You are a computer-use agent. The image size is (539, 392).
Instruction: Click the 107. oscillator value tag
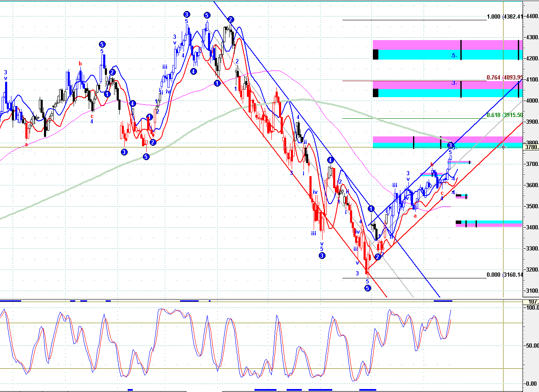(x=531, y=302)
